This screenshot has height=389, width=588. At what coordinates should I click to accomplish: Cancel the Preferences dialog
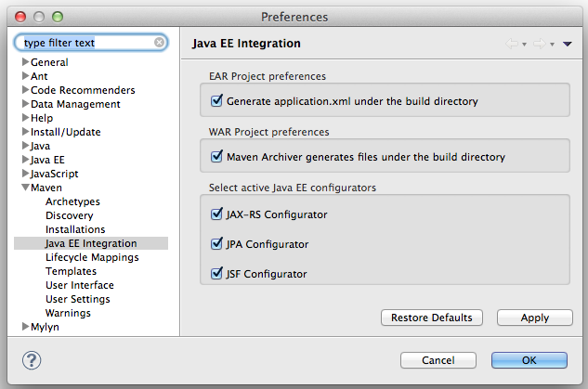tap(438, 360)
